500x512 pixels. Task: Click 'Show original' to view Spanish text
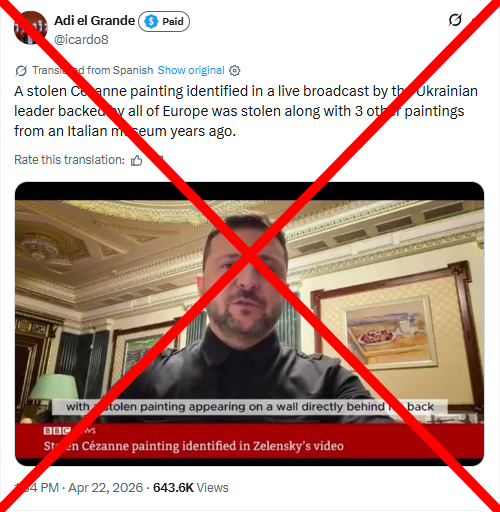pos(191,70)
